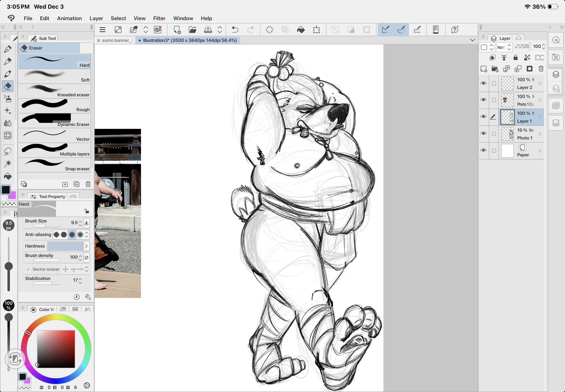The width and height of the screenshot is (565, 392).
Task: Select the Dynamic Eraser sub tool
Action: (x=55, y=121)
